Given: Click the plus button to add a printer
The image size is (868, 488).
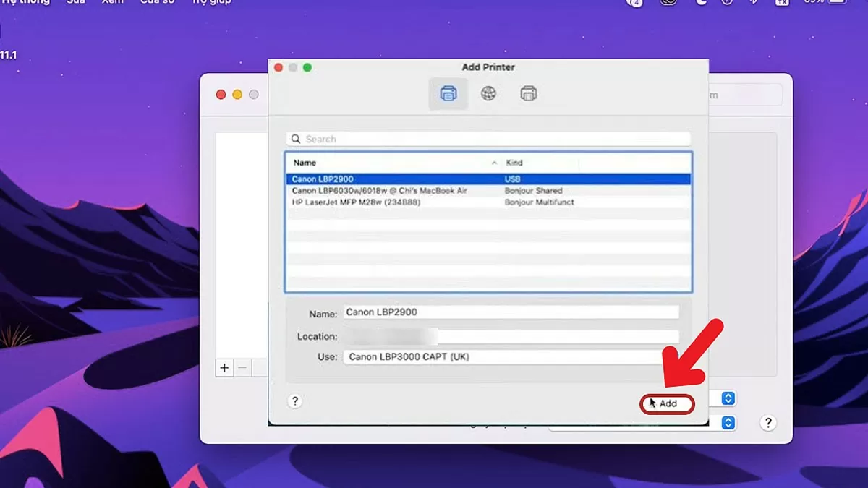Looking at the screenshot, I should (x=224, y=368).
